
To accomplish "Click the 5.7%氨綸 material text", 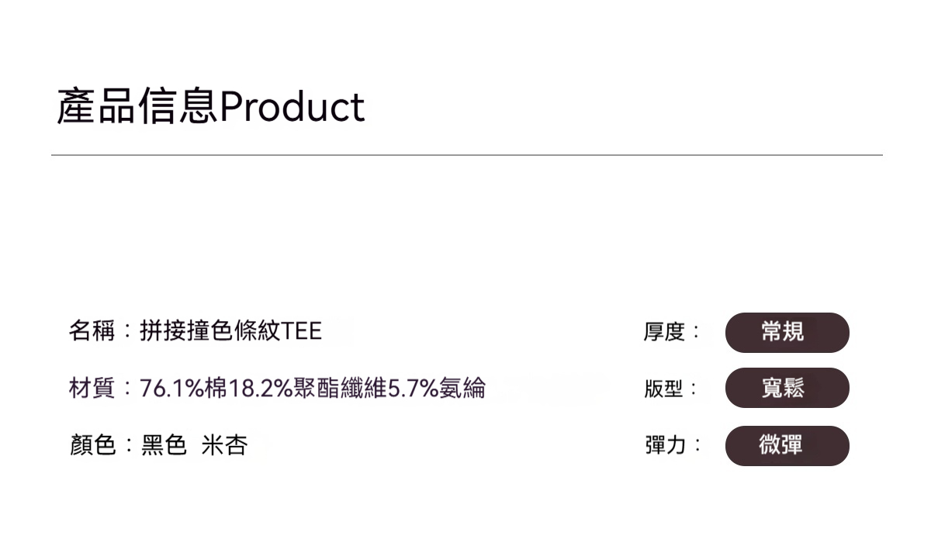I will point(436,388).
